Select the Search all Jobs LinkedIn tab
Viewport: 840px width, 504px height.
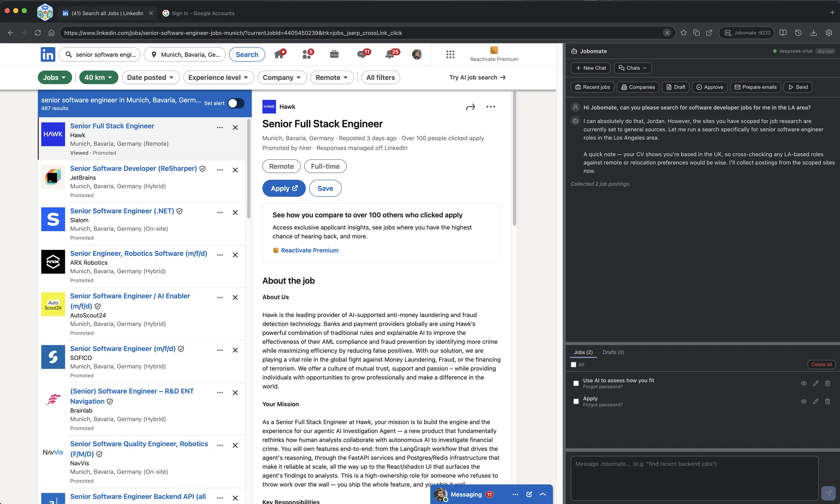click(x=107, y=13)
